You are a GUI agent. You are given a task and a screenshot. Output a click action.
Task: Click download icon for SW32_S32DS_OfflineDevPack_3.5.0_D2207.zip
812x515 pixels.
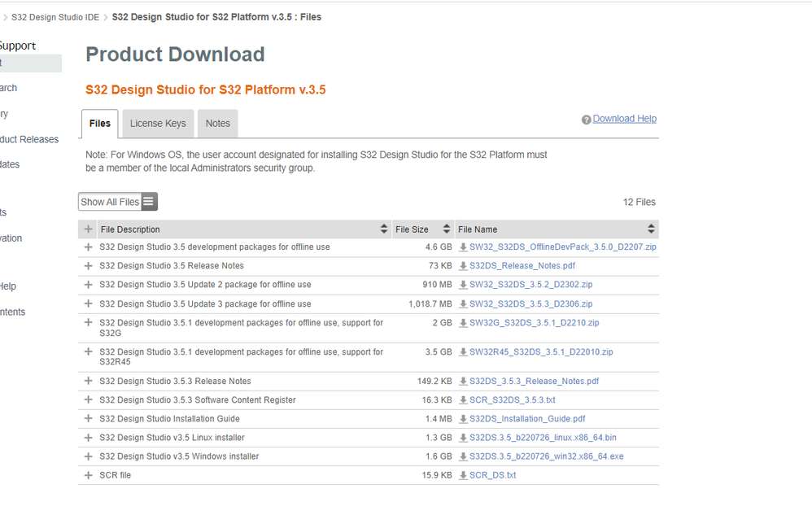click(x=461, y=246)
